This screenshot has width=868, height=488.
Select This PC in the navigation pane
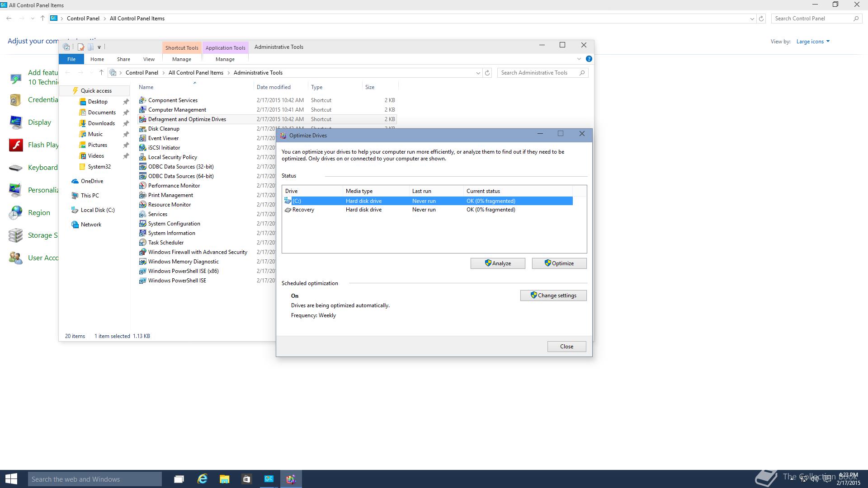[90, 196]
